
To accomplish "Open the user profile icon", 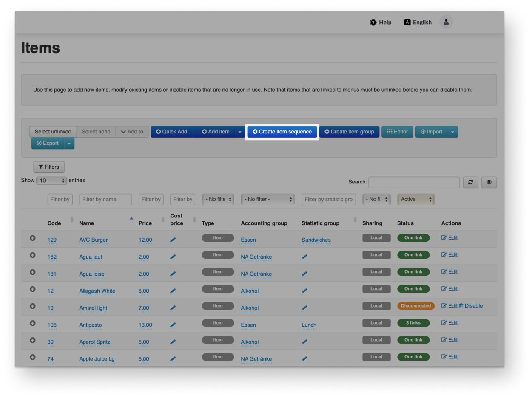I will (446, 22).
